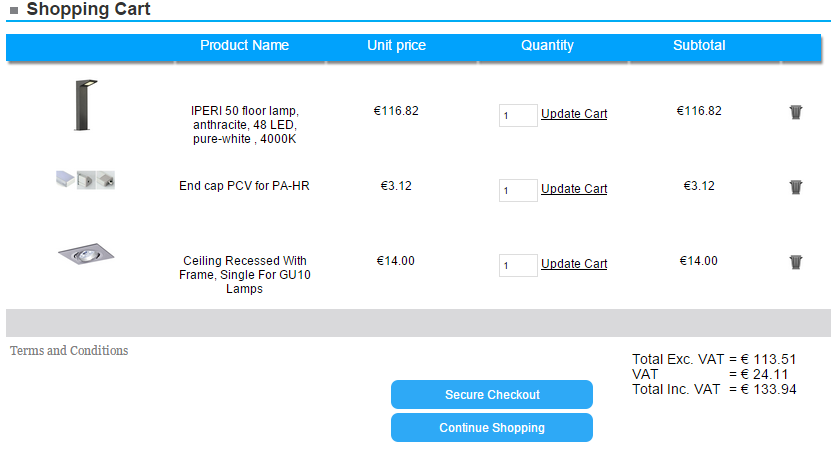Click trash icon for Ceiling Recessed item

795,262
